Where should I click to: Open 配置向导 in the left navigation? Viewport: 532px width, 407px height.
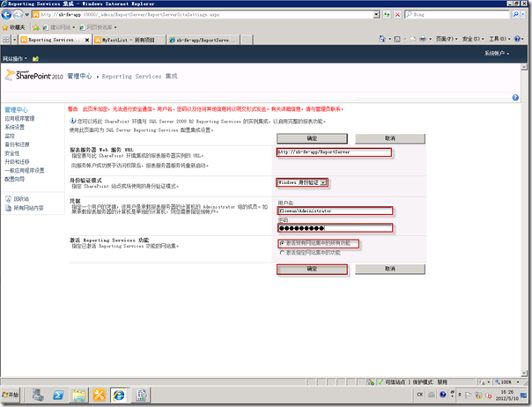pyautogui.click(x=14, y=179)
